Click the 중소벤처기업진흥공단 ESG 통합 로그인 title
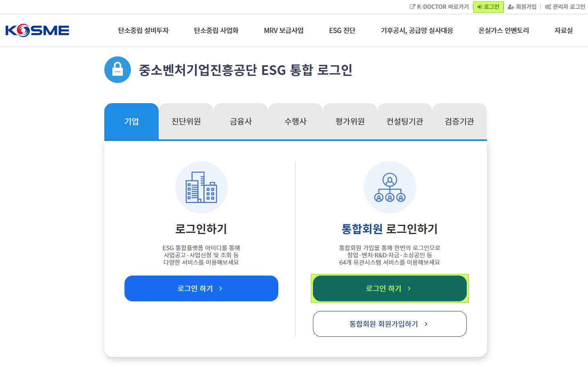 pos(246,70)
